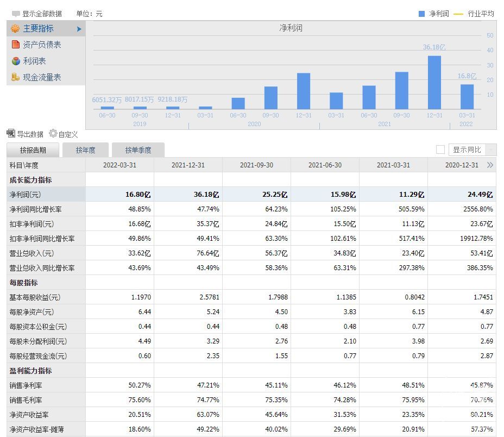Click the 2022-03-31 column header
This screenshot has width=504, height=437.
pyautogui.click(x=119, y=165)
